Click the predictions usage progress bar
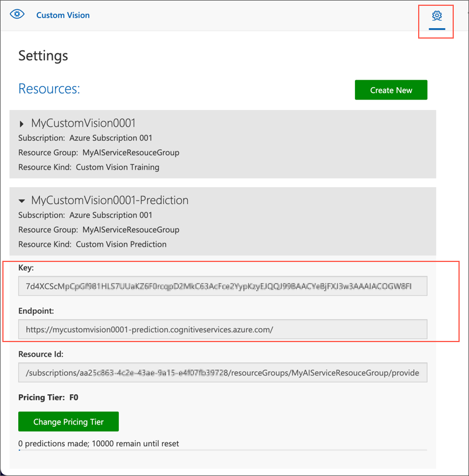This screenshot has width=469, height=476. (x=222, y=450)
